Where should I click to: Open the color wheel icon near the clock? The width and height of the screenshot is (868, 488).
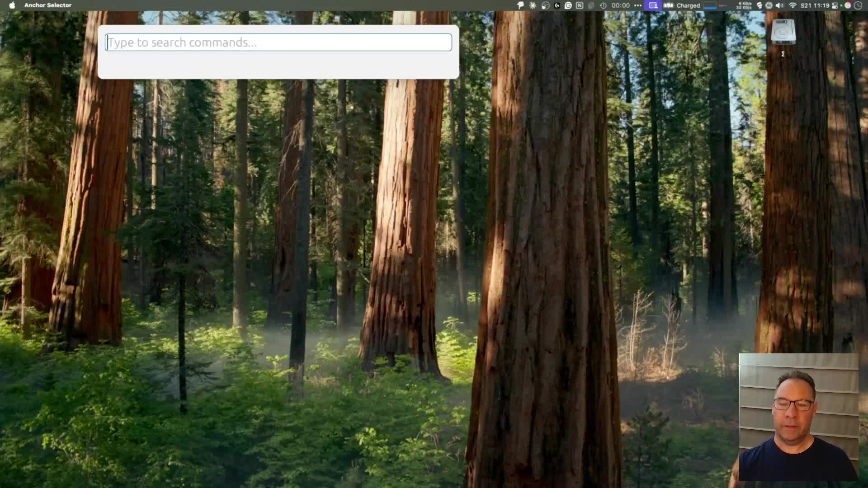pos(848,5)
